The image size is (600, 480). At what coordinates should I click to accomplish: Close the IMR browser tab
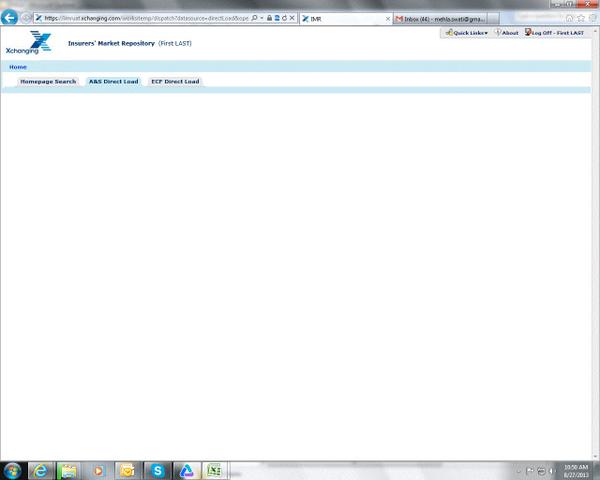(x=388, y=19)
